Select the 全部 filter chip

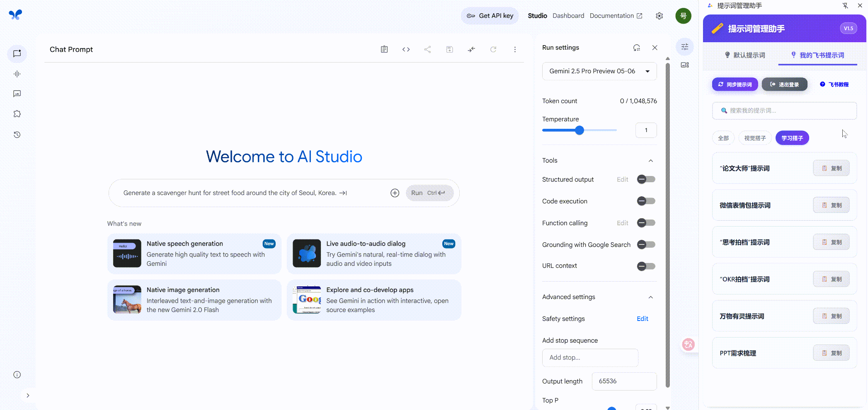click(x=723, y=138)
